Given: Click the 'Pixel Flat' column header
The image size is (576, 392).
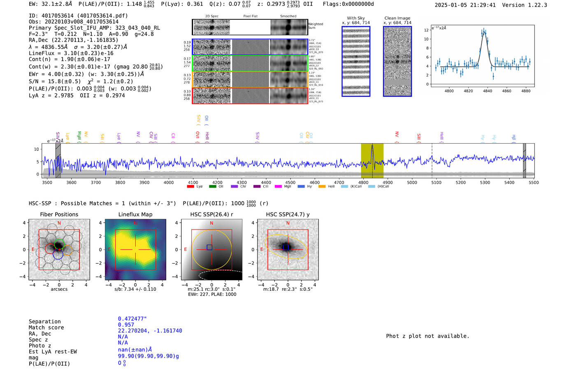Looking at the screenshot, I should [x=250, y=16].
